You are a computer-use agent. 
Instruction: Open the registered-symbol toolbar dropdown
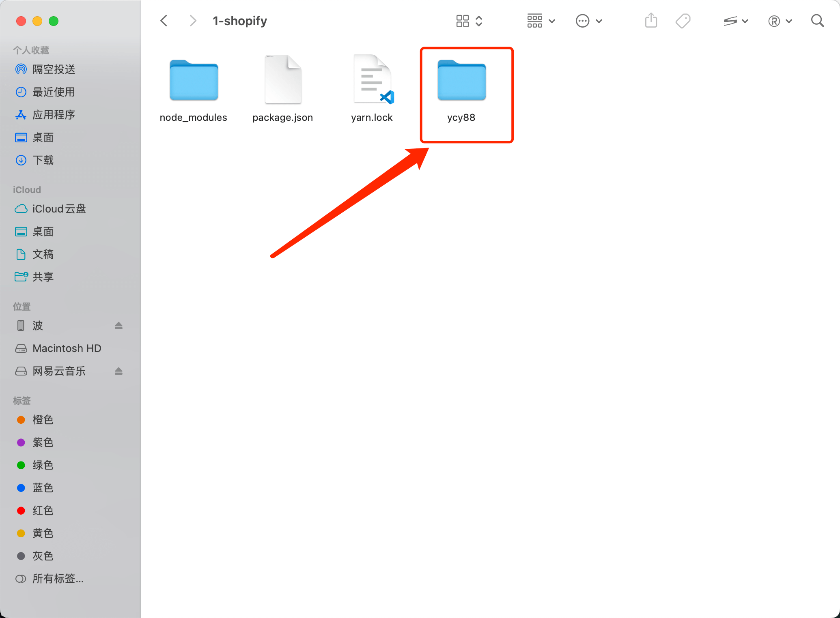click(x=780, y=21)
